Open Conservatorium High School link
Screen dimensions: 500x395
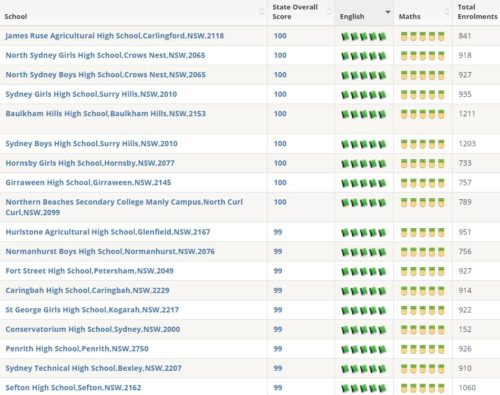click(x=93, y=329)
